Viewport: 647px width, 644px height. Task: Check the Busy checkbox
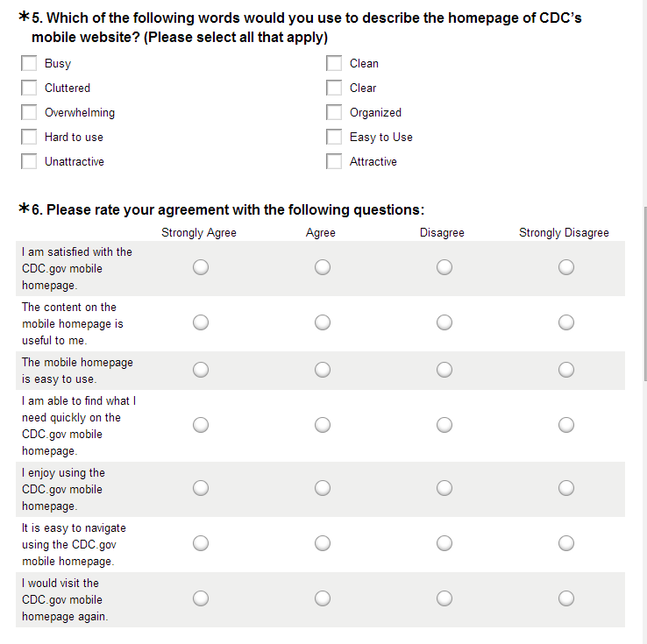click(30, 64)
